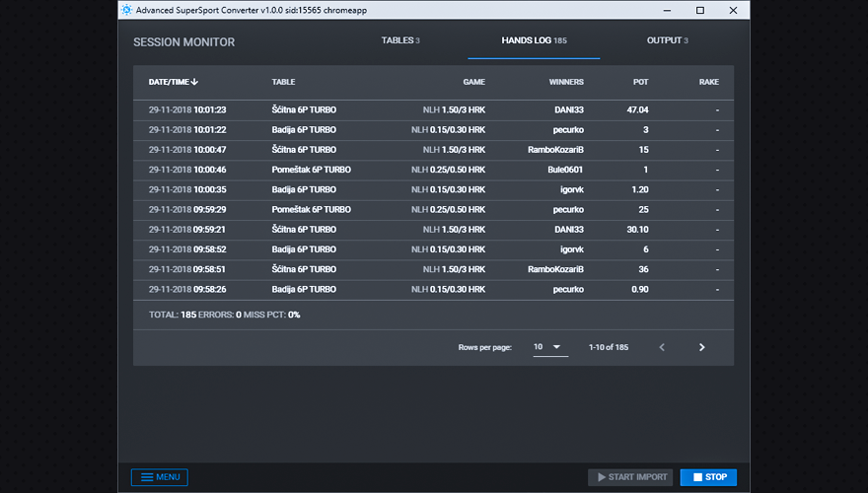Click the app logo icon in title bar
Image resolution: width=868 pixels, height=493 pixels.
click(125, 10)
